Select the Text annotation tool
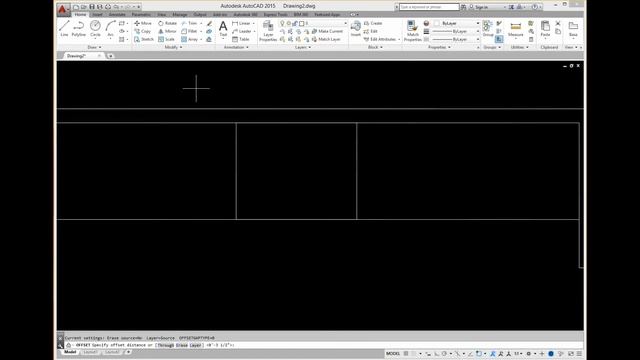The image size is (640, 360). [x=223, y=29]
